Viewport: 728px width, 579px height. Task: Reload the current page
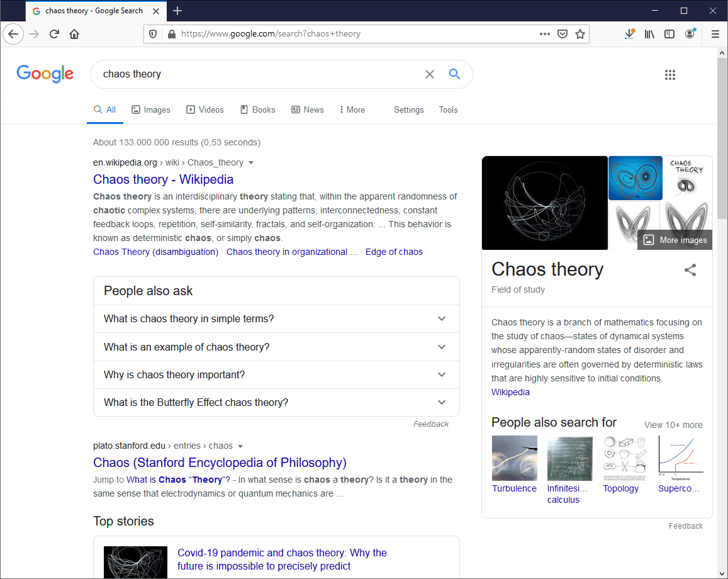click(x=54, y=34)
